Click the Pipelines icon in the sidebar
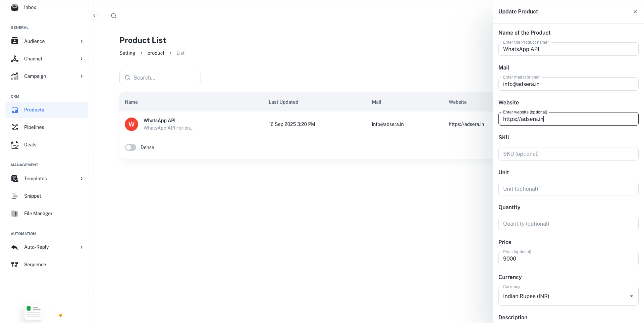The width and height of the screenshot is (644, 323). [15, 127]
